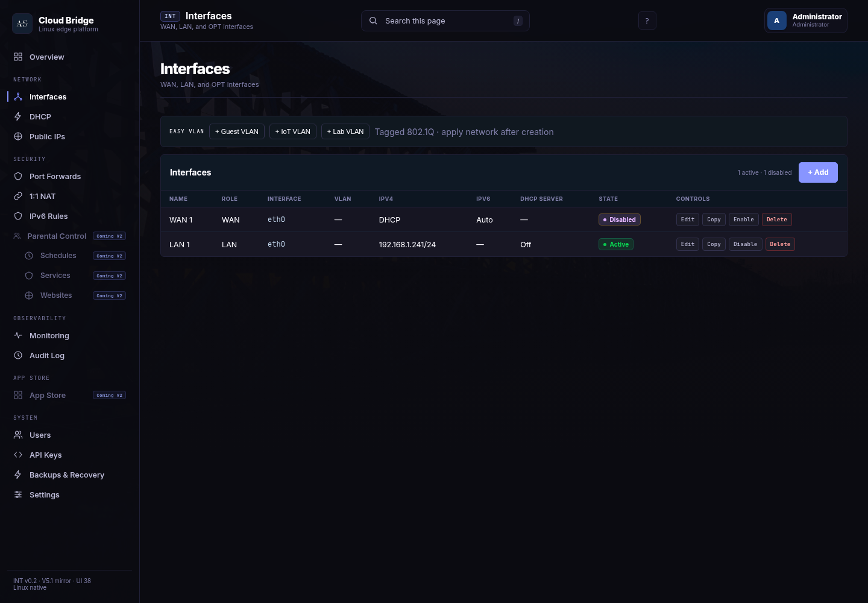Click the "1 active · 1 disabled" summary
Screen dimensions: 868x603
point(764,172)
